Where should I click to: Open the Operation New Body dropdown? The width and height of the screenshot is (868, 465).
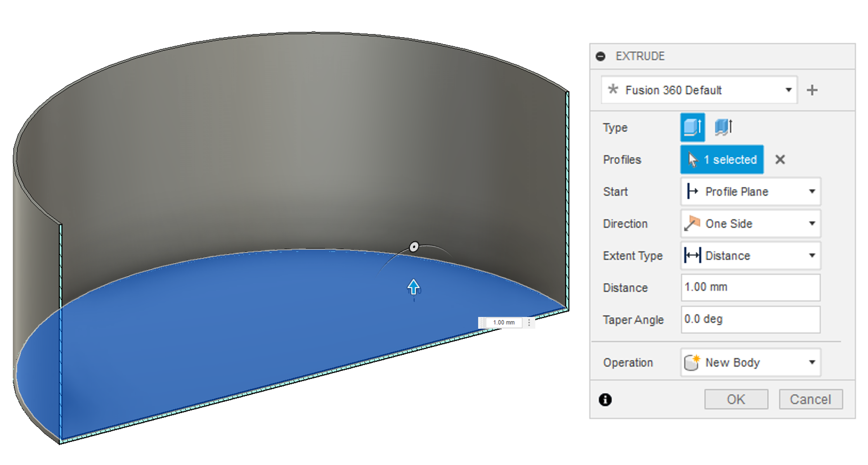(x=750, y=363)
